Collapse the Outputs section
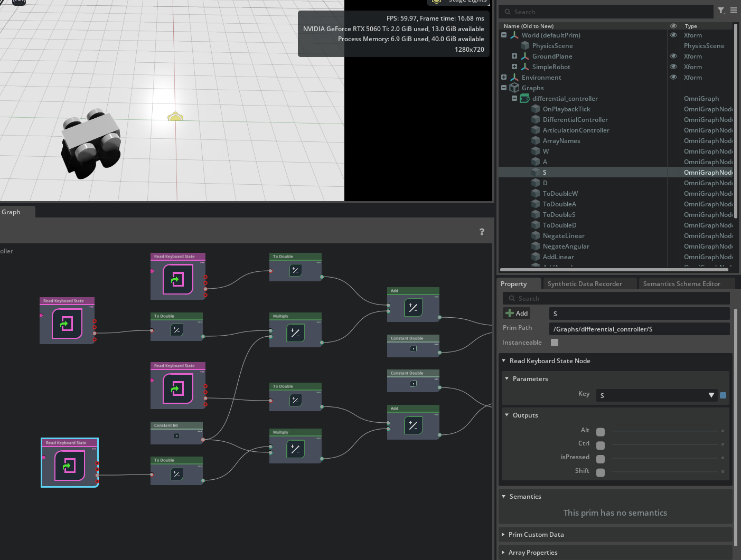 [507, 415]
